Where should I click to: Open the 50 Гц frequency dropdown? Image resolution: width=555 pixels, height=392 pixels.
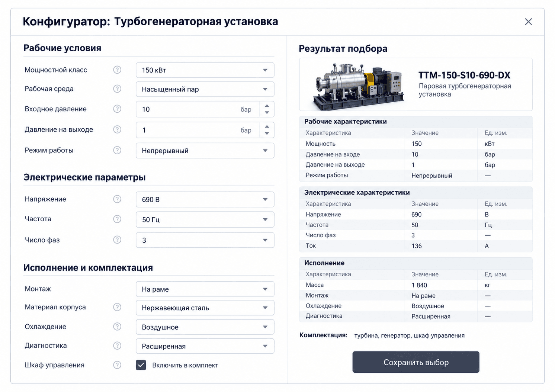(x=205, y=219)
